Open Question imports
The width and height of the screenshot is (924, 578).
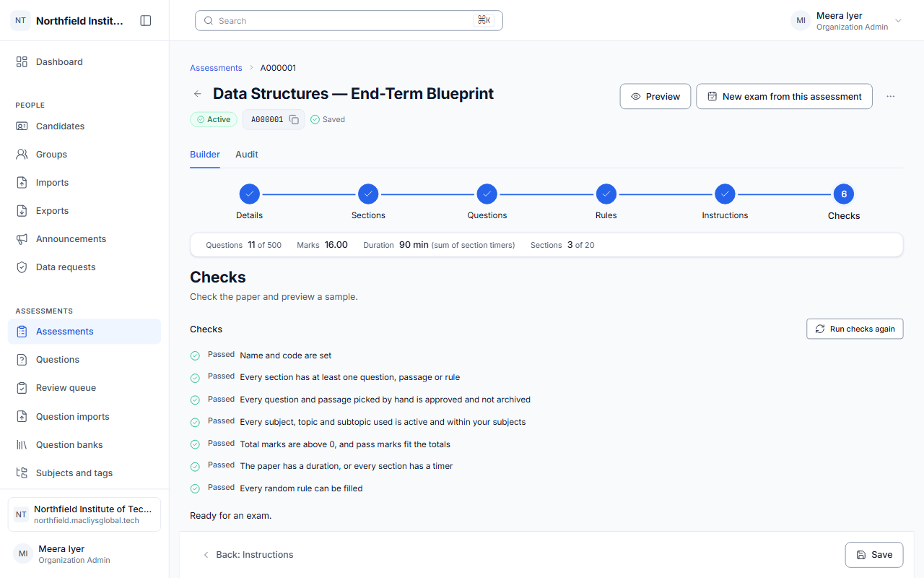point(84,417)
